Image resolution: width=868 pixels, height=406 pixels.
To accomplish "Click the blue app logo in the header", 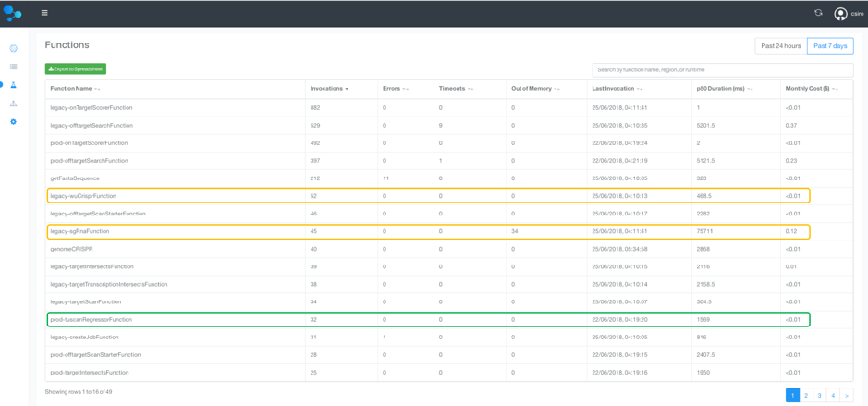I will (x=12, y=13).
